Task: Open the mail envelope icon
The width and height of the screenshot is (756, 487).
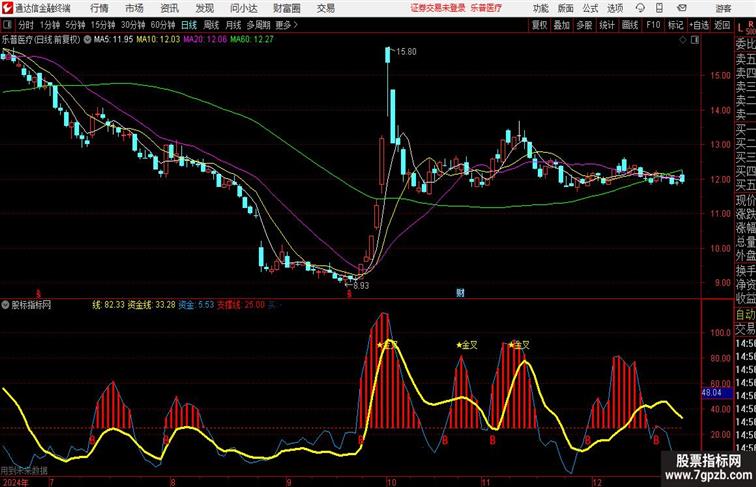Action: pyautogui.click(x=682, y=8)
